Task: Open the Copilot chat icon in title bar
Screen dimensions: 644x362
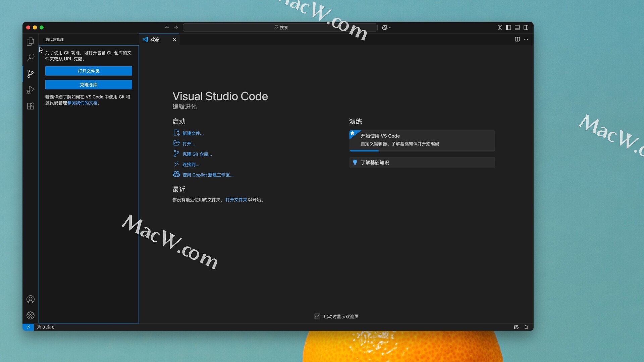Action: point(385,27)
